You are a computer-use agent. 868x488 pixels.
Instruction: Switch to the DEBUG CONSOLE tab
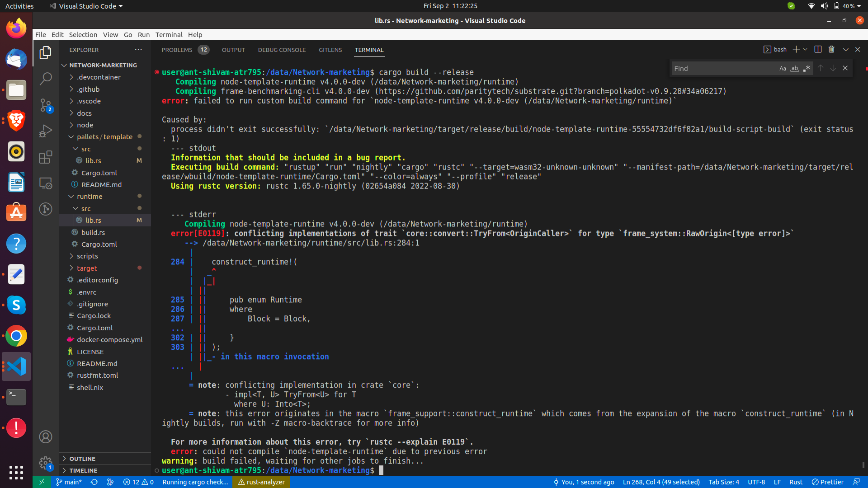tap(282, 50)
